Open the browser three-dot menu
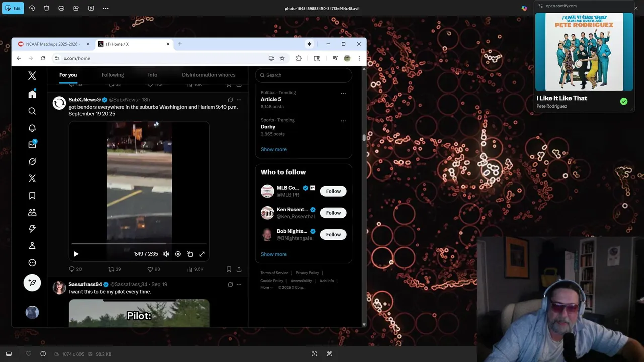The image size is (644, 362). 359,58
